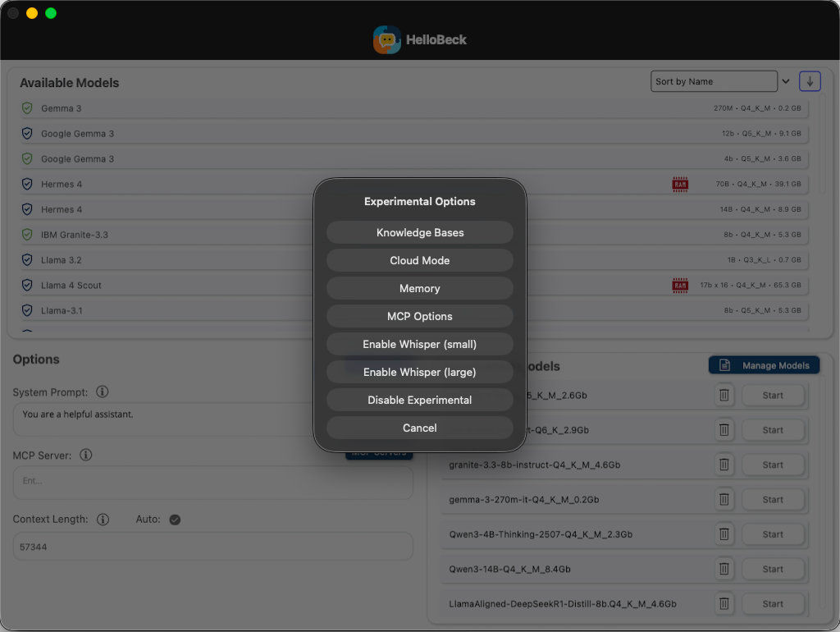Show info for the MCP Server label
The width and height of the screenshot is (840, 632).
click(85, 455)
